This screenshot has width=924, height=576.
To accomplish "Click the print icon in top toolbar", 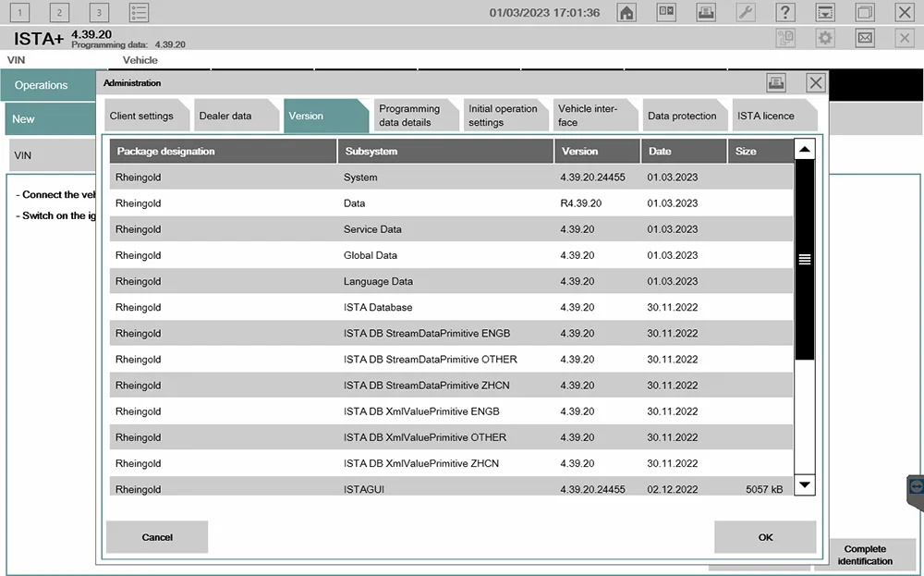I will tap(705, 13).
